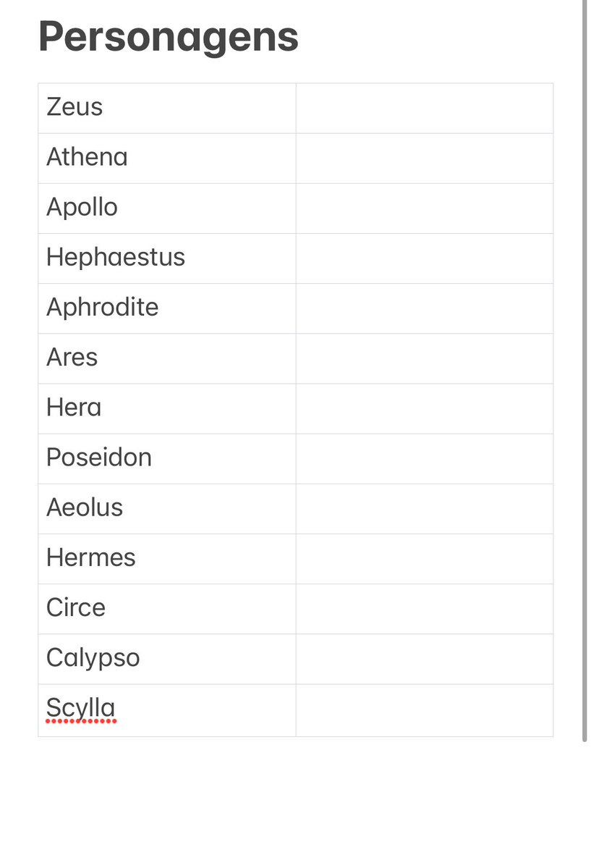Select the Apollo table cell

coord(167,208)
